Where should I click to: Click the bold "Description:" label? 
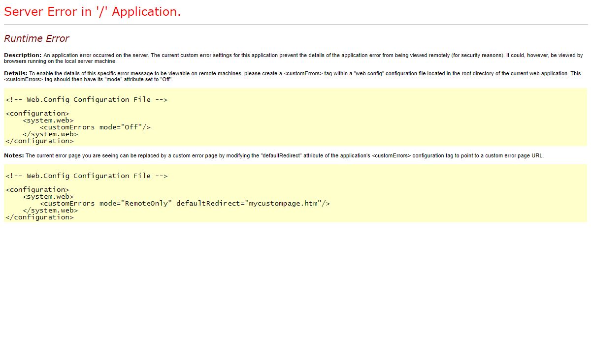pos(23,55)
